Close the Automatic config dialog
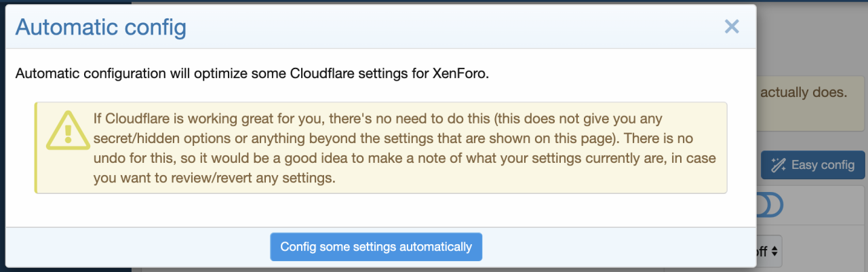 (x=731, y=26)
